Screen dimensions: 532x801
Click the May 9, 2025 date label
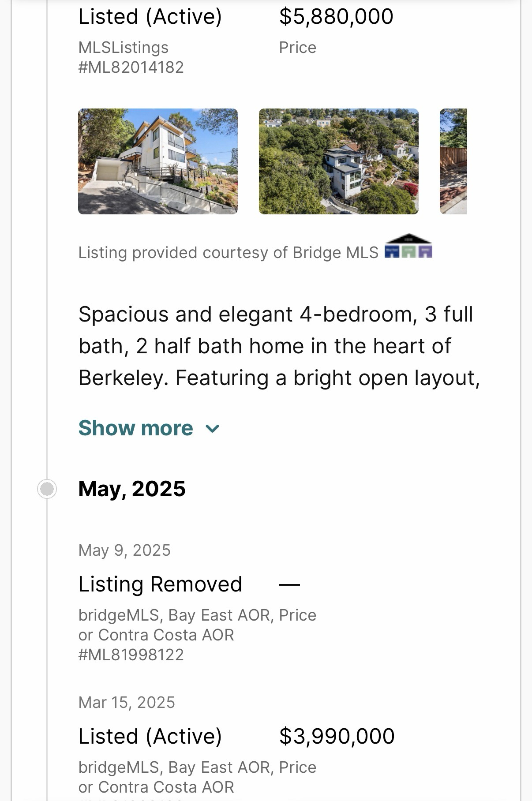tap(124, 550)
